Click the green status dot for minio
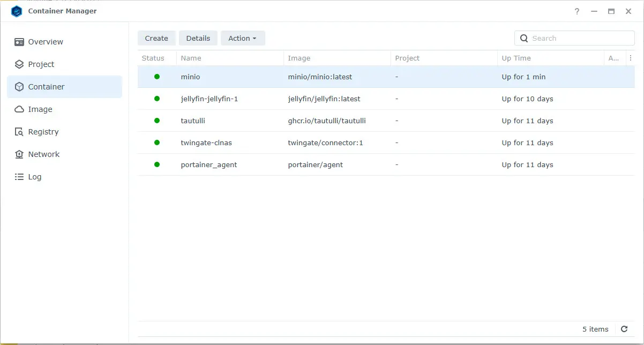 coord(157,77)
